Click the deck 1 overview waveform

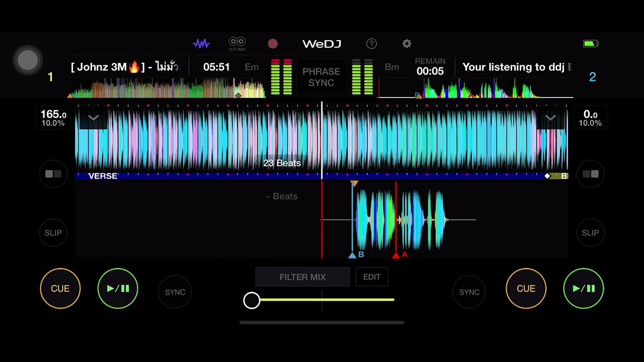click(167, 88)
